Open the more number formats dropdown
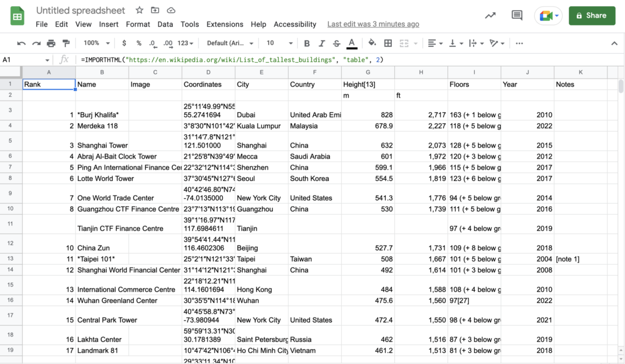625x364 pixels. click(186, 43)
